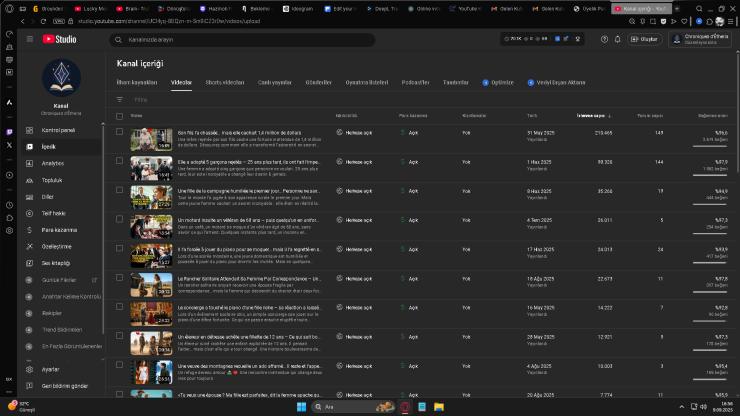Switch to the Podcast'ler tab

click(415, 83)
